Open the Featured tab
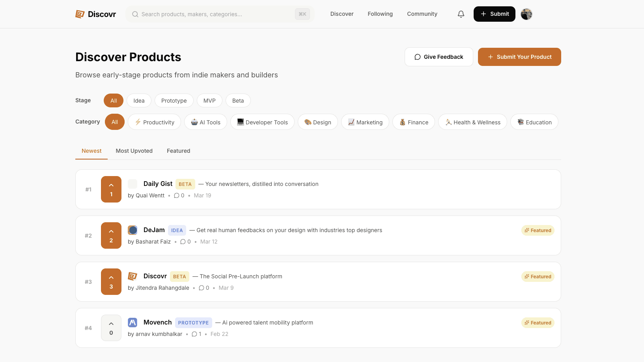The width and height of the screenshot is (644, 362). pyautogui.click(x=178, y=151)
